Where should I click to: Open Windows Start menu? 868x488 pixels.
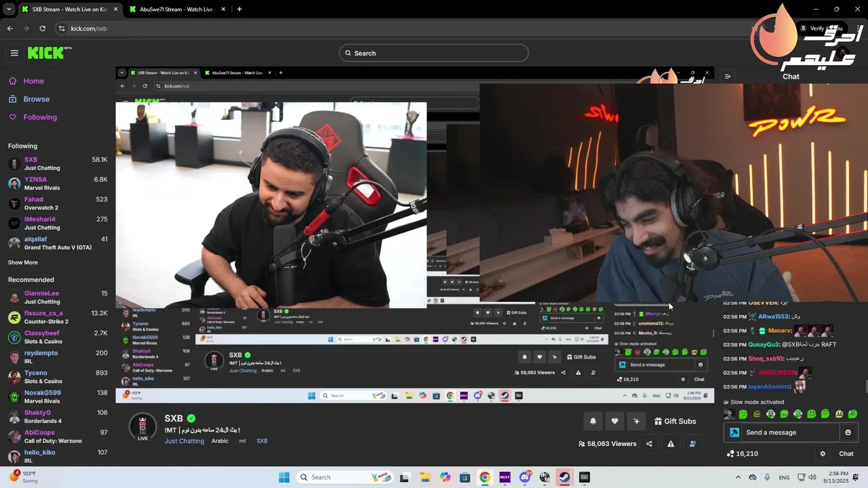[x=284, y=477]
